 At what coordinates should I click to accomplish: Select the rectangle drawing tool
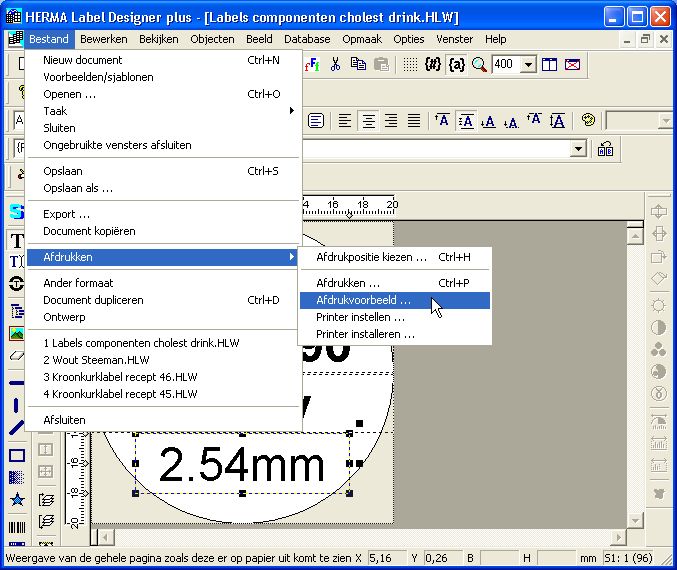[17, 455]
